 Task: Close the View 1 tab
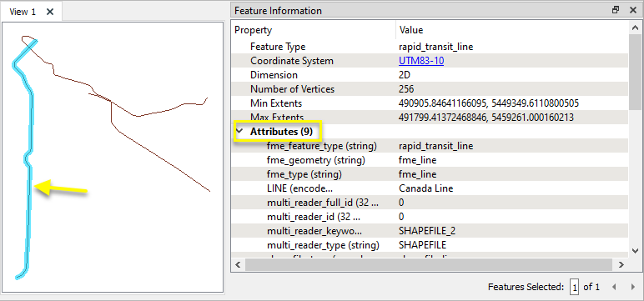(50, 12)
